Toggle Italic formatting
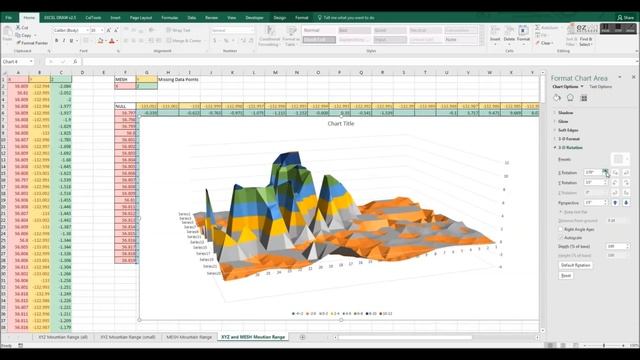The image size is (640, 360). (x=64, y=41)
